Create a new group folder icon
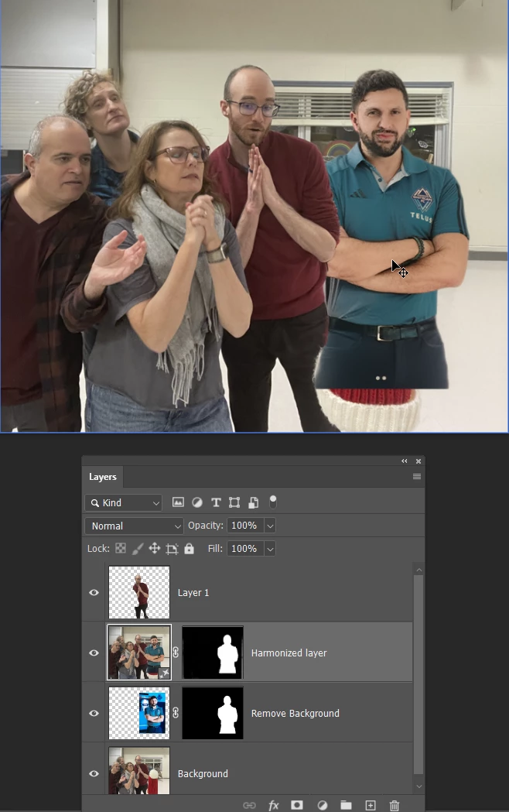The width and height of the screenshot is (509, 812). (346, 805)
